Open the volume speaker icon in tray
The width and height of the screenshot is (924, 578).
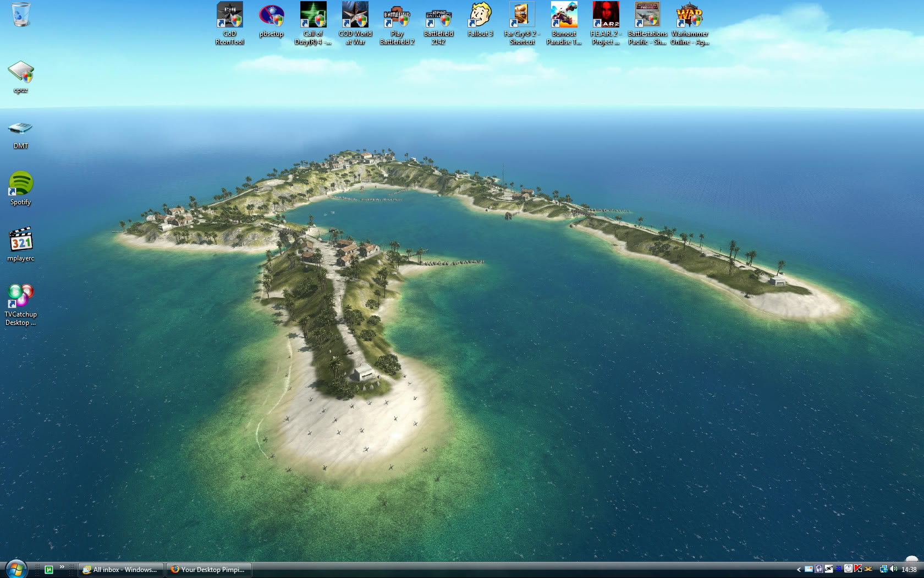[x=893, y=569]
